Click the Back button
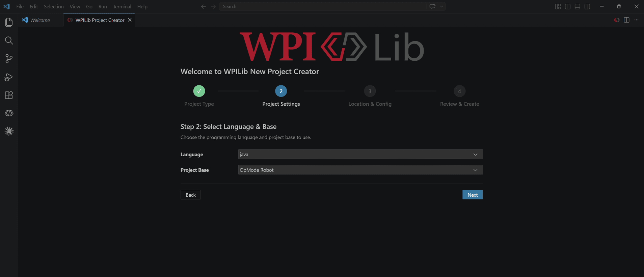644x277 pixels. coord(191,195)
